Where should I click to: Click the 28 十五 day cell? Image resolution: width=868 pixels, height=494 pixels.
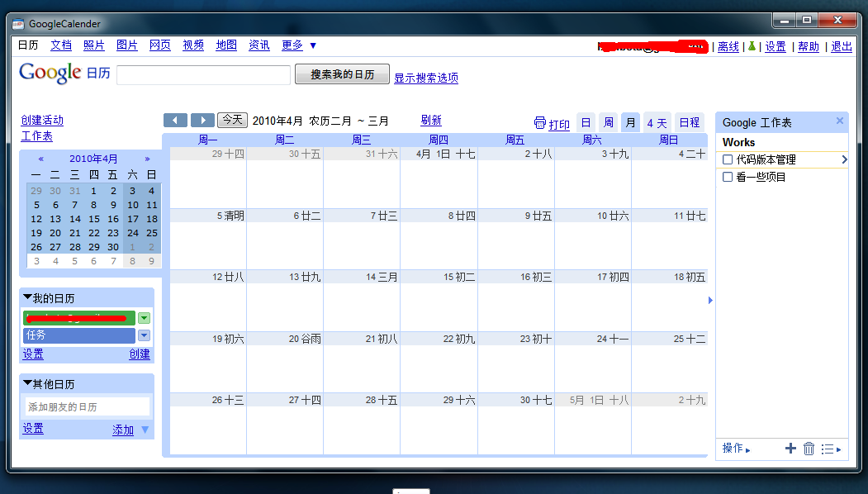click(362, 425)
